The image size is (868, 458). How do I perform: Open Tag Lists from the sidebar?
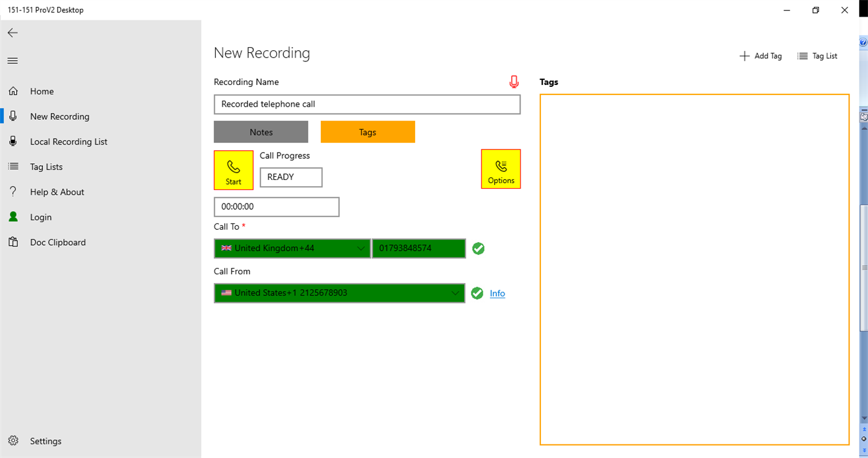coord(47,166)
